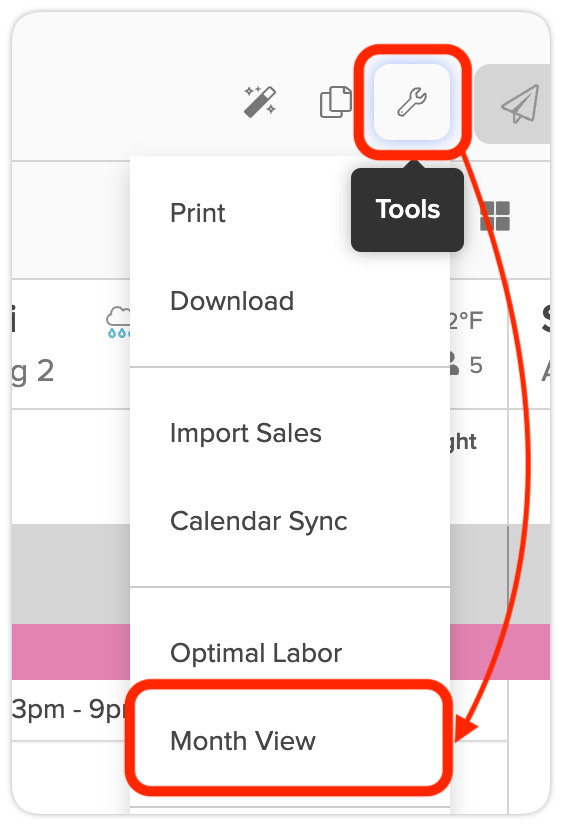Screen dimensions: 562x826
Task: Click the person headcount icon
Action: tap(453, 364)
